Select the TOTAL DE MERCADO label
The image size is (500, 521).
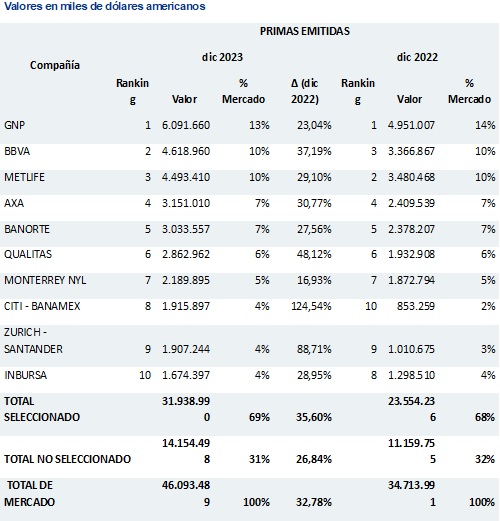(30, 493)
